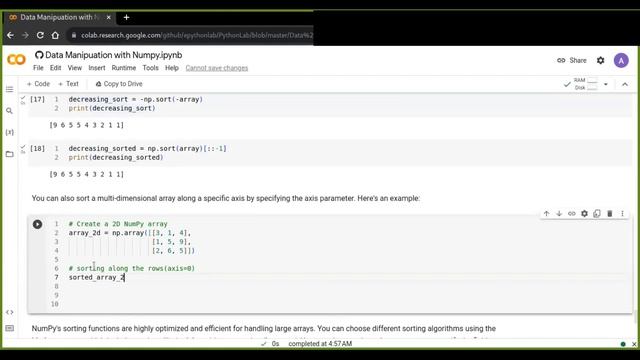Image resolution: width=640 pixels, height=360 pixels.
Task: Click the completed at 4:57 AM status
Action: click(x=320, y=344)
